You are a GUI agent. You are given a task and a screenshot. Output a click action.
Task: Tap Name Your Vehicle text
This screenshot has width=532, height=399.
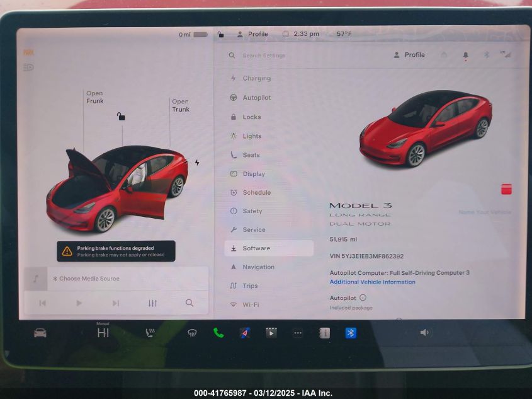click(485, 212)
